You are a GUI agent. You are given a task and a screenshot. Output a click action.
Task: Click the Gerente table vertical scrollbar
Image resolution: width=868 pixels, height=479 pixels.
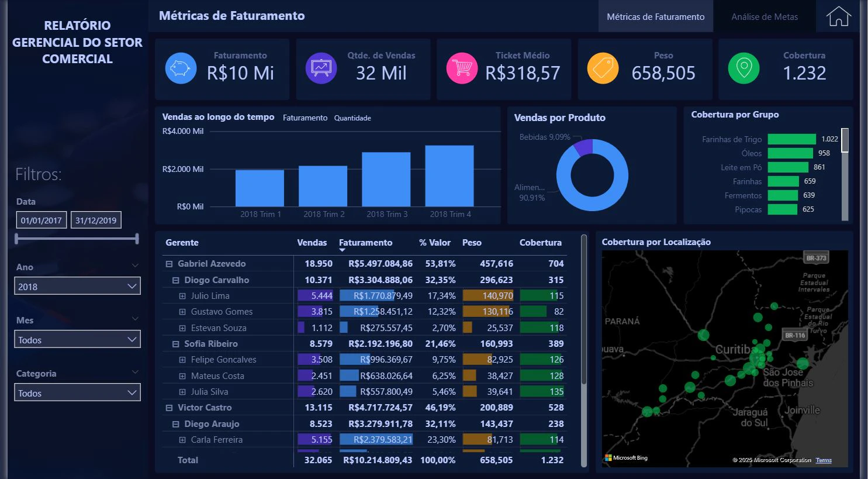584,351
